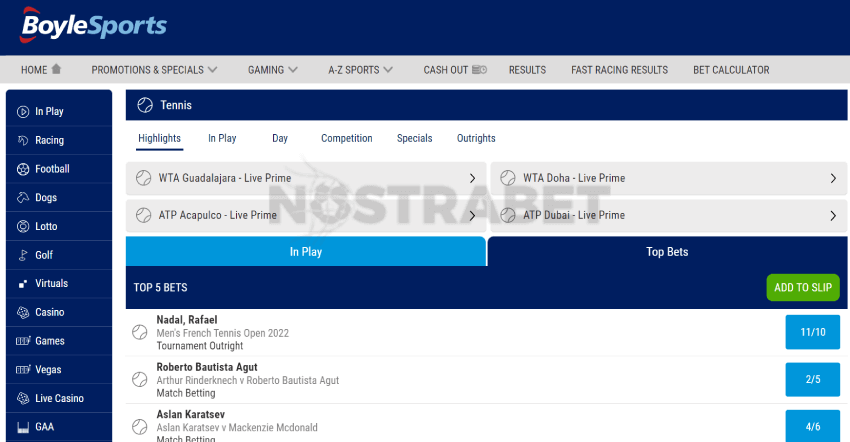Select the Top Bets panel tab
Image resolution: width=850 pixels, height=442 pixels.
pos(667,251)
